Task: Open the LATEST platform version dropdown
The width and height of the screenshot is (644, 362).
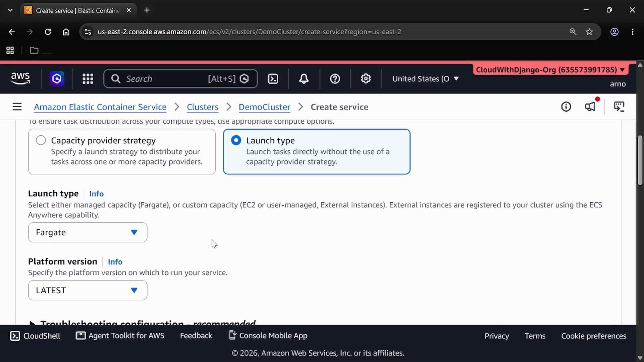Action: pyautogui.click(x=88, y=290)
